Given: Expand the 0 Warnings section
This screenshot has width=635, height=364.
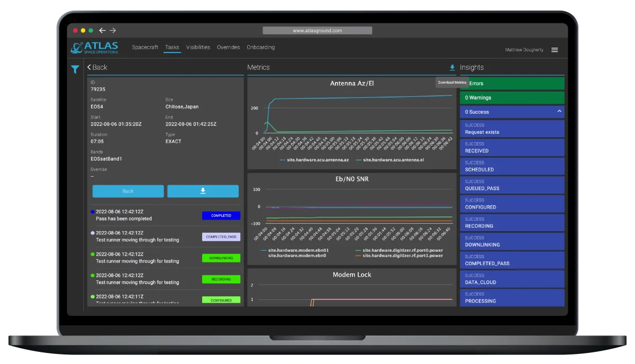Looking at the screenshot, I should (x=512, y=98).
